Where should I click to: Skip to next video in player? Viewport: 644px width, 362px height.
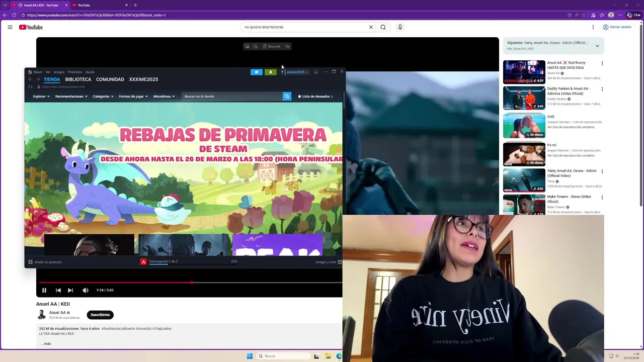click(x=70, y=290)
